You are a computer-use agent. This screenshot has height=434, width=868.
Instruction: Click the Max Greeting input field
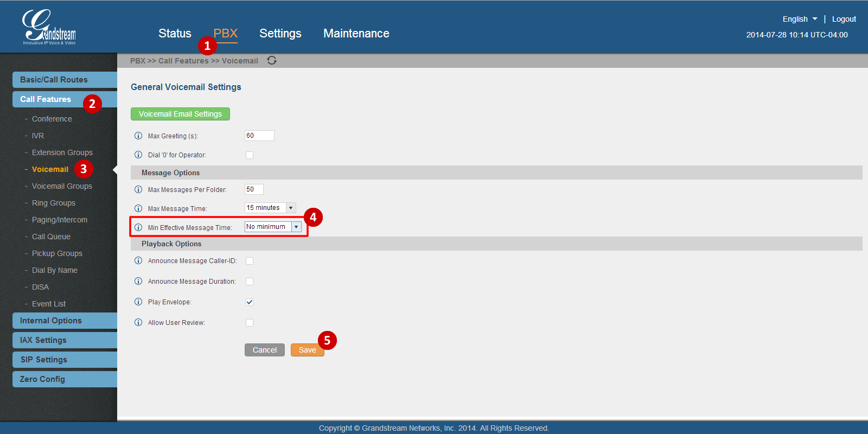click(259, 136)
